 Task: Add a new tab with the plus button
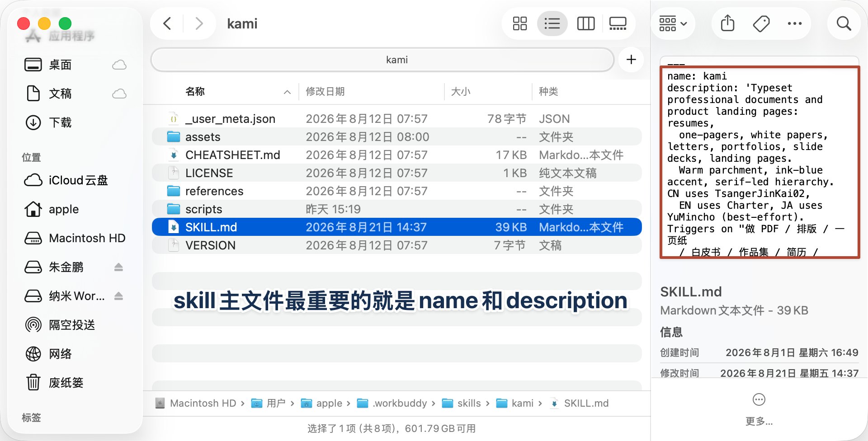[x=631, y=59]
